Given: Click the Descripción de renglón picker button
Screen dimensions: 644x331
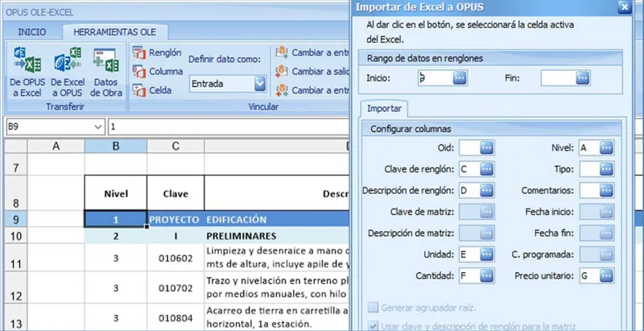Looking at the screenshot, I should coord(487,190).
